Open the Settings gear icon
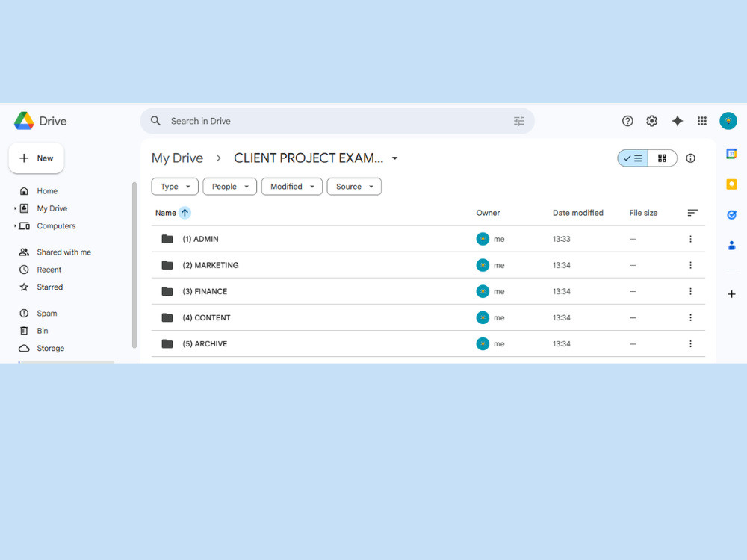This screenshot has height=560, width=747. [x=651, y=121]
